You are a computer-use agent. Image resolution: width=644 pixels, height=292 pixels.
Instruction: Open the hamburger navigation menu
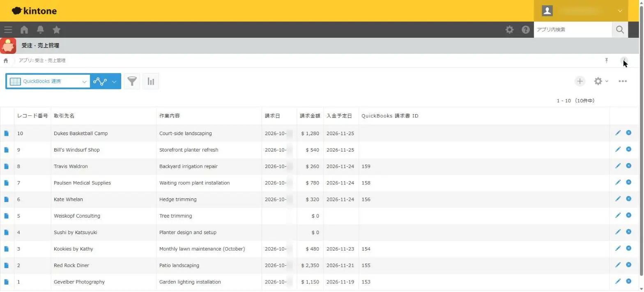click(x=8, y=30)
